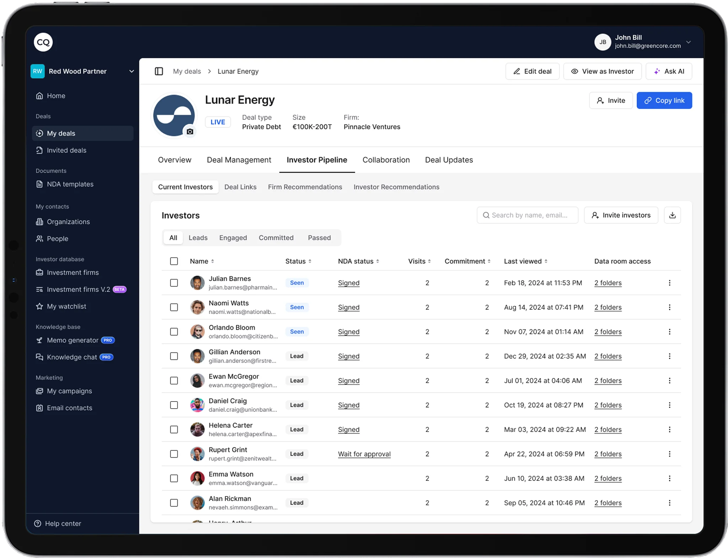Click the CQ logo
Screen dimensions: 728x560
[43, 42]
